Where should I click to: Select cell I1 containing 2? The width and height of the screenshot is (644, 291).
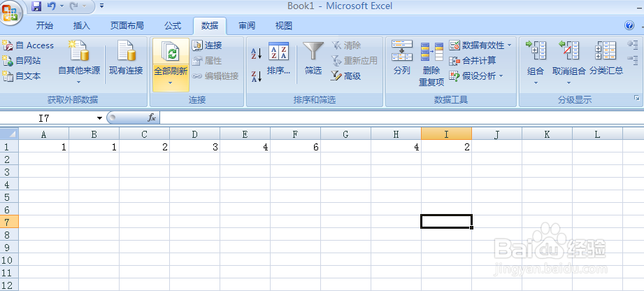click(x=446, y=147)
